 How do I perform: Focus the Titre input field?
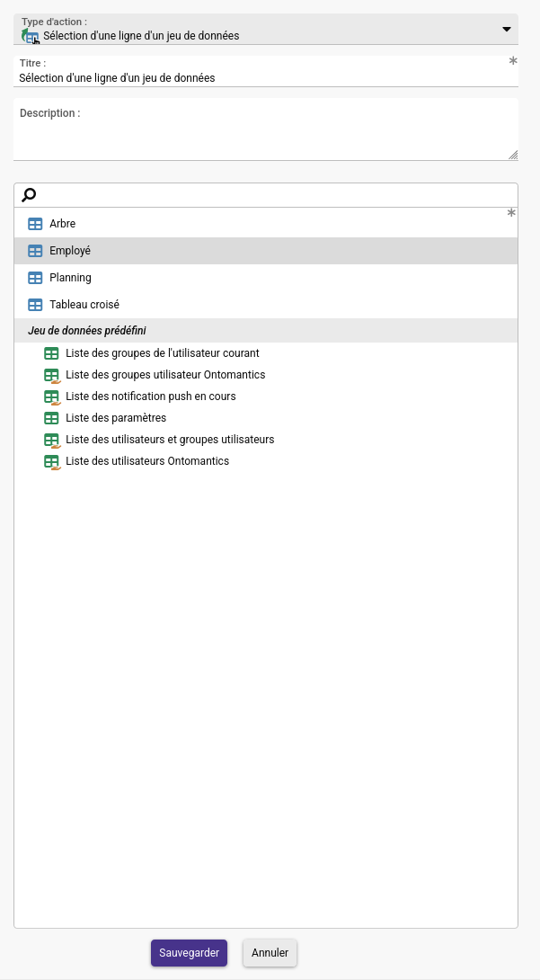tap(266, 78)
